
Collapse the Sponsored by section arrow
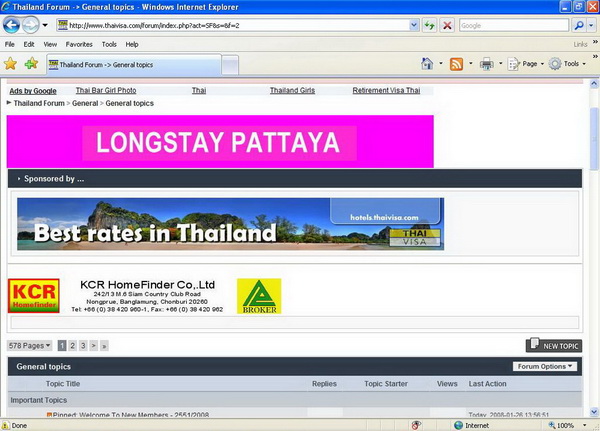click(x=19, y=179)
